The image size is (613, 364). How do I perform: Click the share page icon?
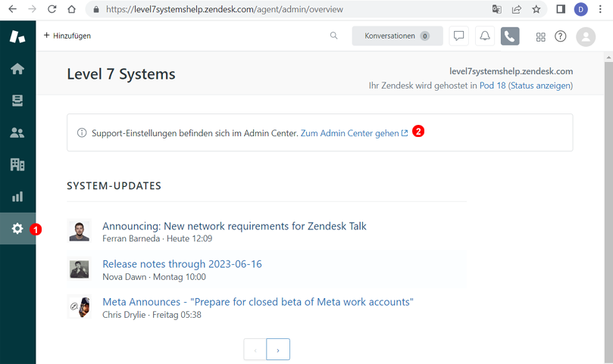517,9
